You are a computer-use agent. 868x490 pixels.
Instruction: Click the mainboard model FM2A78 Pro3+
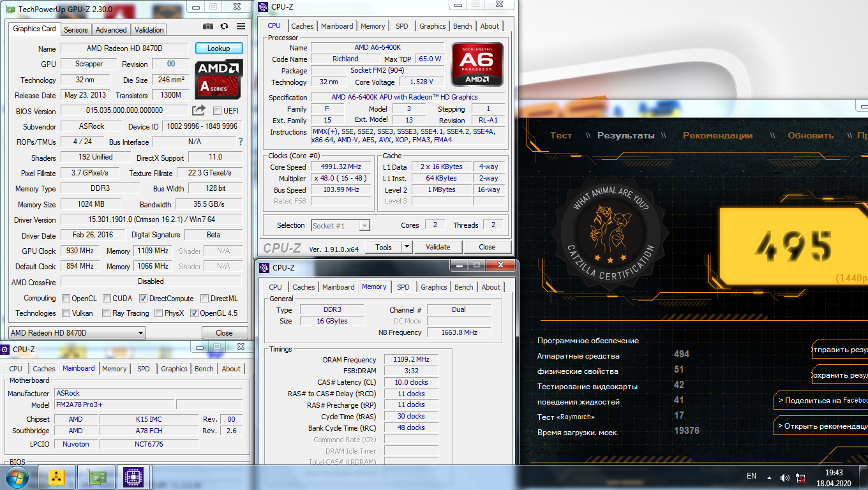click(x=114, y=405)
